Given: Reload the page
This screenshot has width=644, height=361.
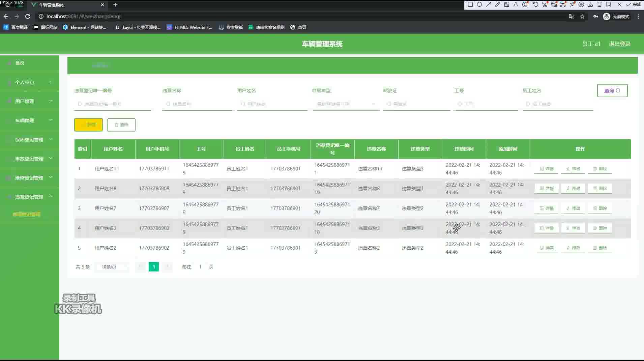Looking at the screenshot, I should 28,16.
